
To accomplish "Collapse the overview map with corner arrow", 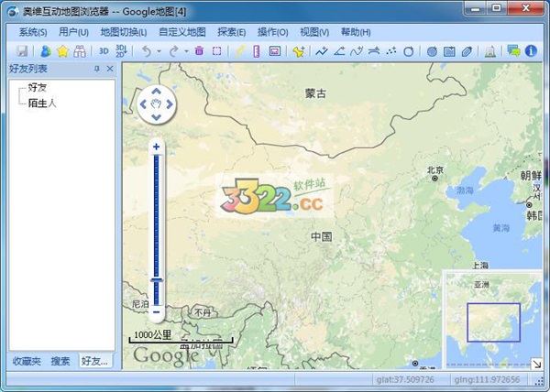I will pos(536,364).
